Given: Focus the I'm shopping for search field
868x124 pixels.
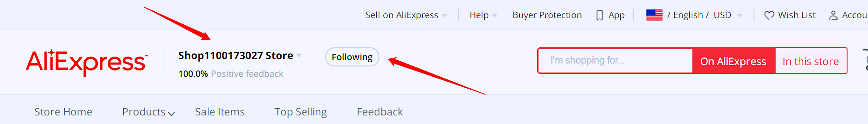Looking at the screenshot, I should coord(615,60).
